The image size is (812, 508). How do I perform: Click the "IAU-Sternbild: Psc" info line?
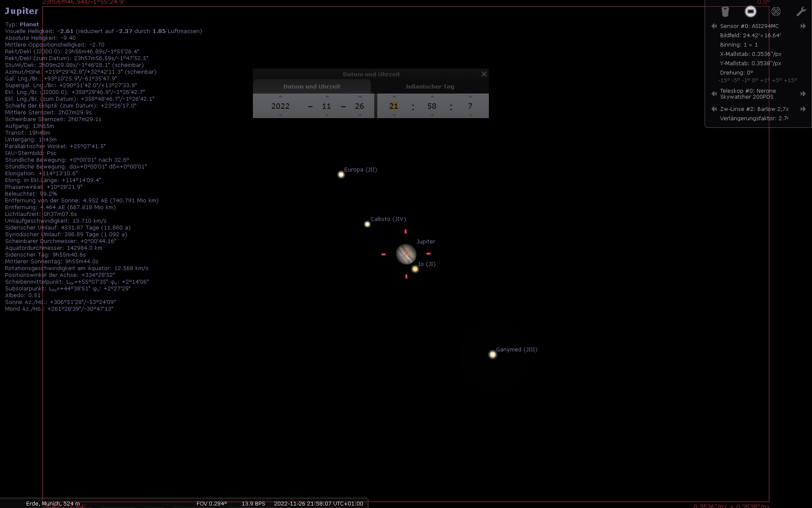31,153
